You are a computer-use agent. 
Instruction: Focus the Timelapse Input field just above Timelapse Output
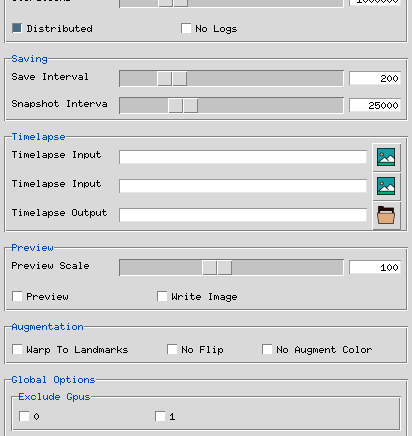coord(243,186)
